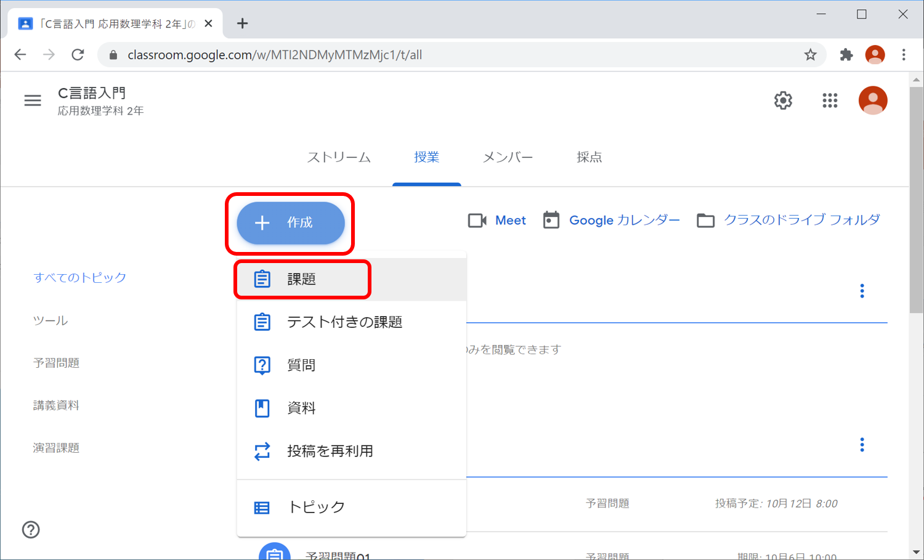This screenshot has height=560, width=924.
Task: Bookmark this page with the star
Action: [811, 55]
